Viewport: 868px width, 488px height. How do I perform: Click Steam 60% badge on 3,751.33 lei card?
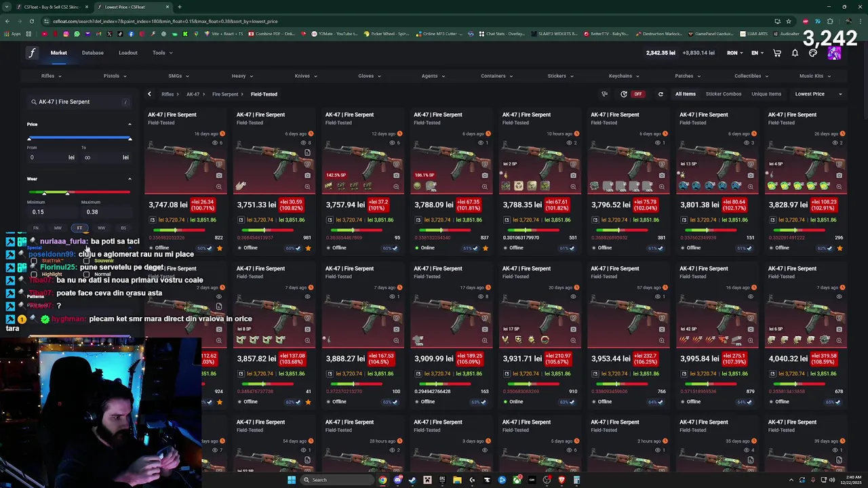click(x=292, y=248)
